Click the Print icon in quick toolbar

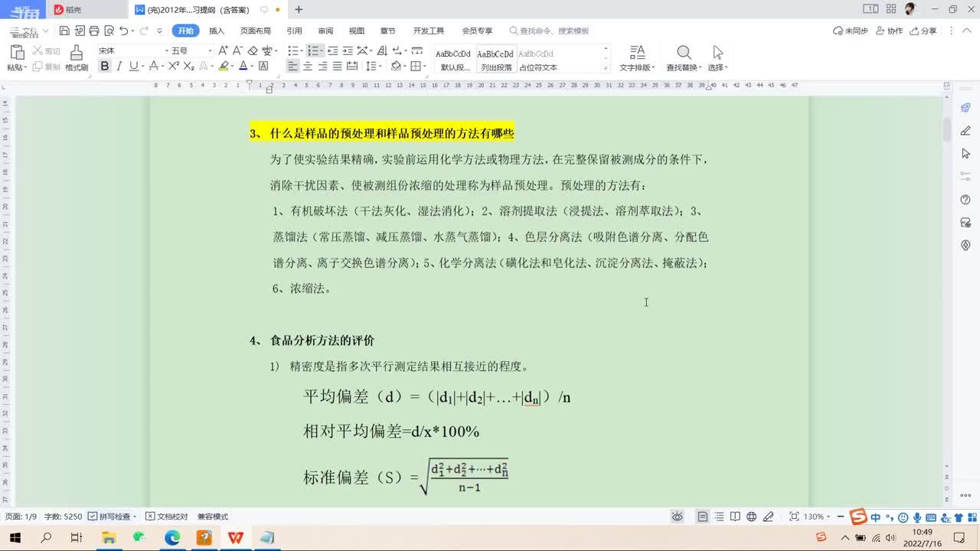[94, 31]
